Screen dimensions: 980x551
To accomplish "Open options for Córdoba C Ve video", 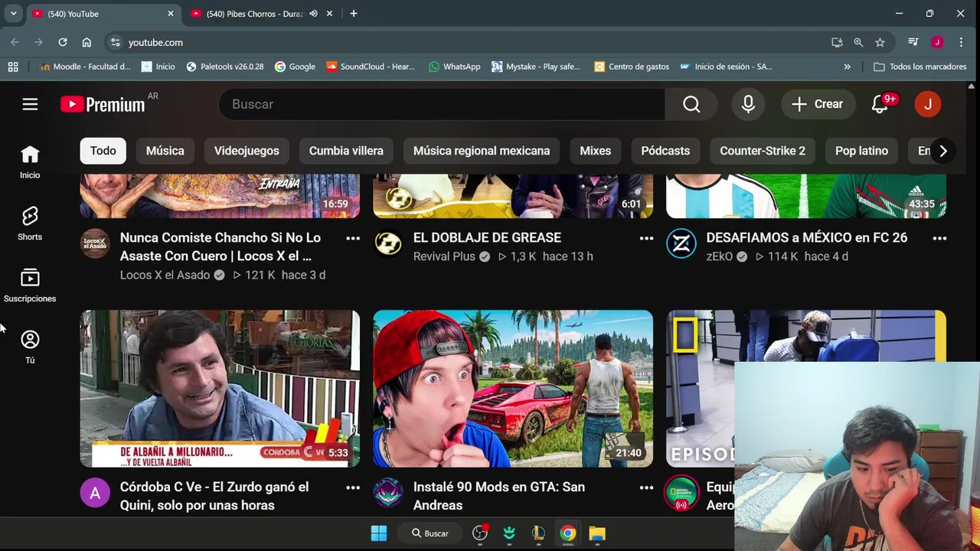I will pos(353,487).
